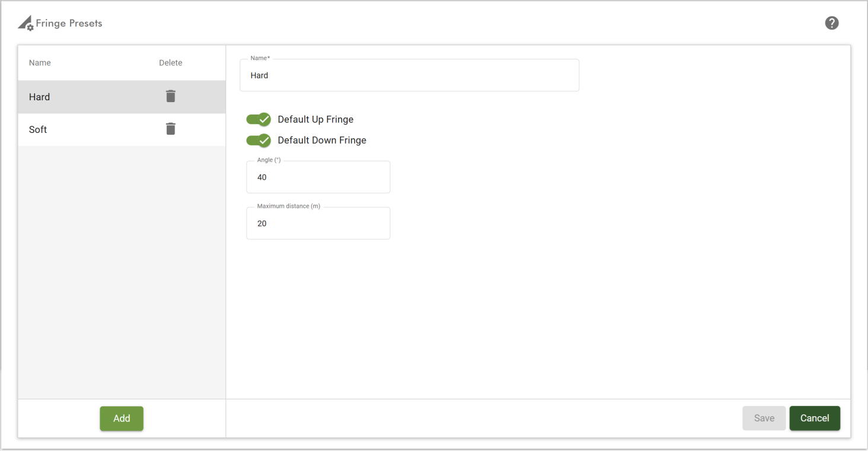Click the Name column header

pyautogui.click(x=40, y=63)
